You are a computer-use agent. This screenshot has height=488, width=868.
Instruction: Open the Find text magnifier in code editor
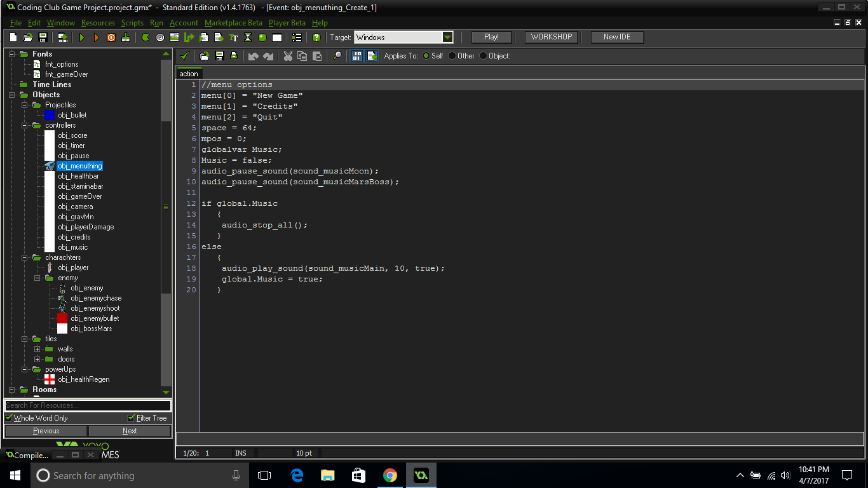point(337,56)
